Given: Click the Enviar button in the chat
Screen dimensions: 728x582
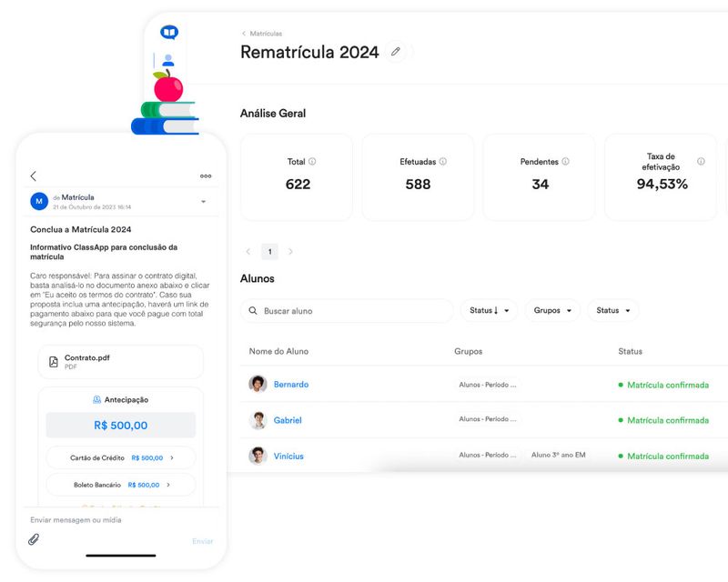Looking at the screenshot, I should click(202, 540).
